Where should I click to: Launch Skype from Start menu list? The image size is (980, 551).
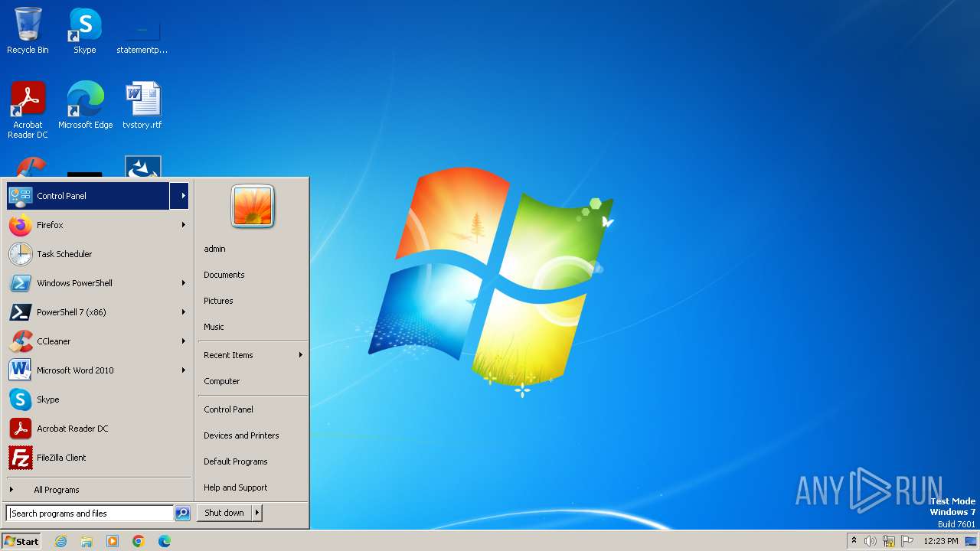[97, 399]
